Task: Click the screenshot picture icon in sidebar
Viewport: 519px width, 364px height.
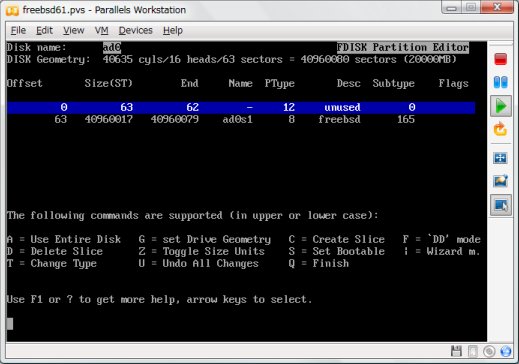Action: (500, 181)
